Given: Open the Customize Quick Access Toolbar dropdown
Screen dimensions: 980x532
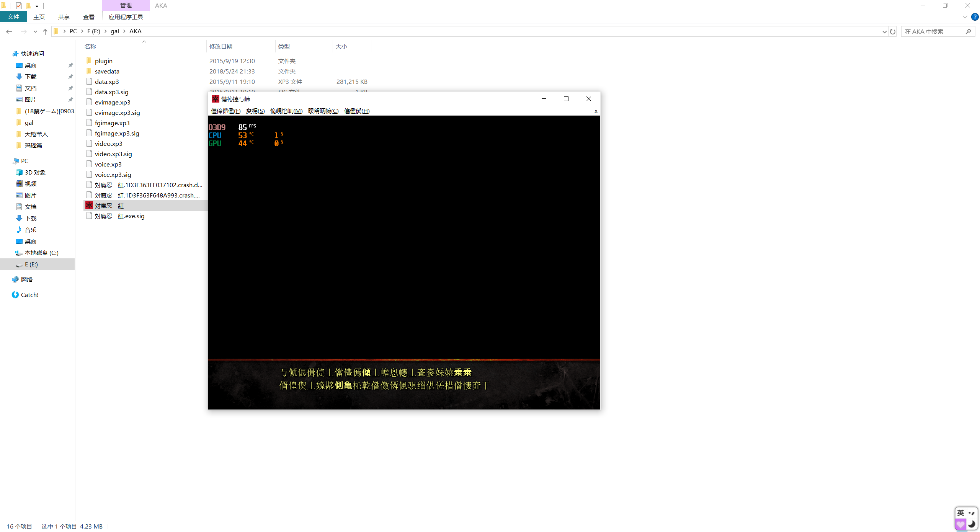Looking at the screenshot, I should pos(37,6).
